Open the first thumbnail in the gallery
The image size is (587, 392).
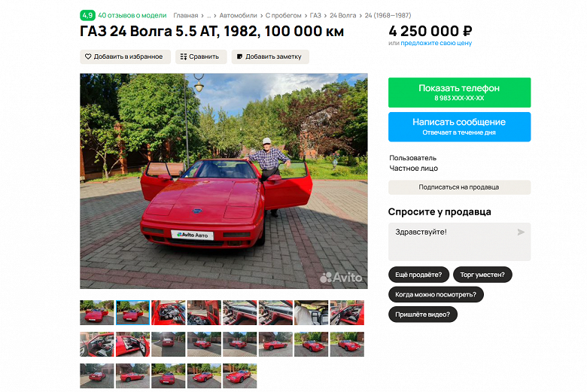click(x=96, y=312)
